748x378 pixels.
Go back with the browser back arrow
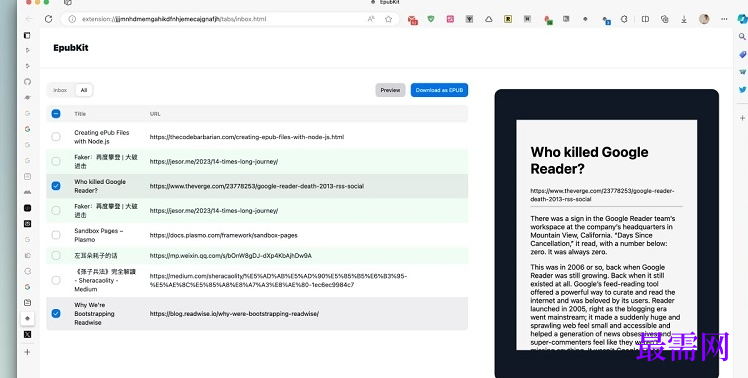[29, 19]
